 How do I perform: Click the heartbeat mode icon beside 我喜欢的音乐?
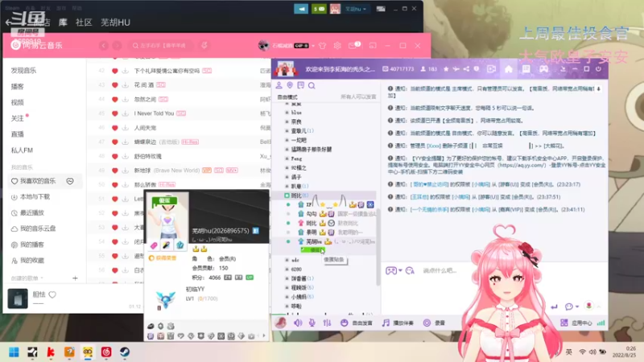coord(70,181)
